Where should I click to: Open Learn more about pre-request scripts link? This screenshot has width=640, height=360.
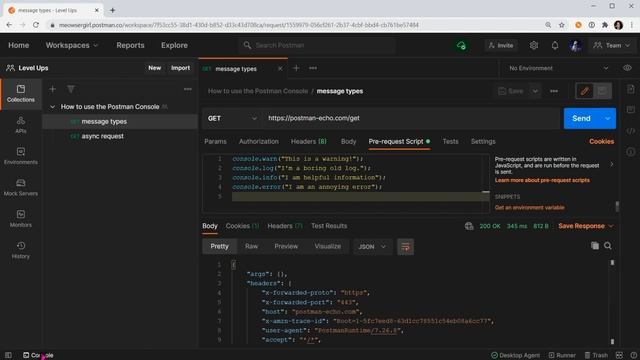tap(542, 180)
